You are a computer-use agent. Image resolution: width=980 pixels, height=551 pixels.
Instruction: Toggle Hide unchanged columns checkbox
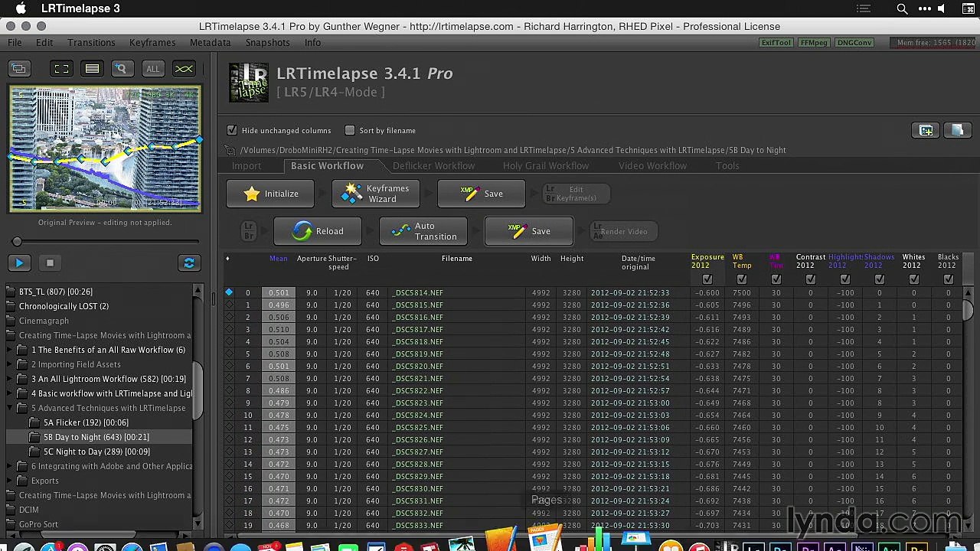(233, 130)
